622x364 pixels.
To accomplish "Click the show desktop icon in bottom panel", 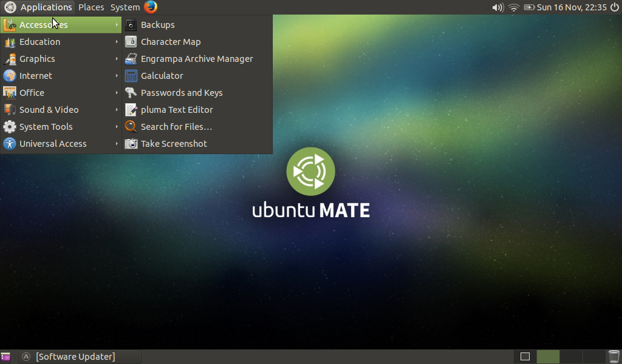I will [5, 357].
